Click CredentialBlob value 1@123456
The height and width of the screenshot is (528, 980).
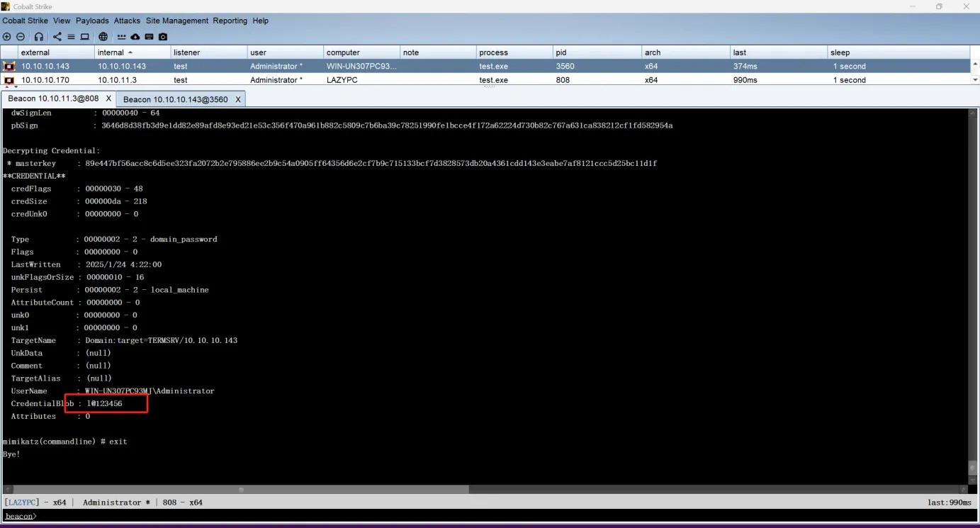[x=103, y=403]
